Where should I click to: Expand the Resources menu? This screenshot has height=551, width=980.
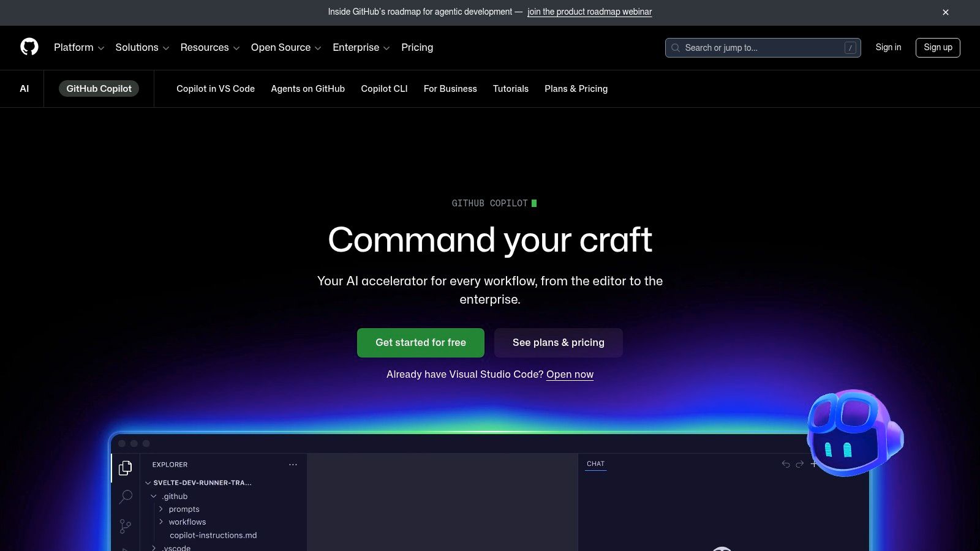210,48
